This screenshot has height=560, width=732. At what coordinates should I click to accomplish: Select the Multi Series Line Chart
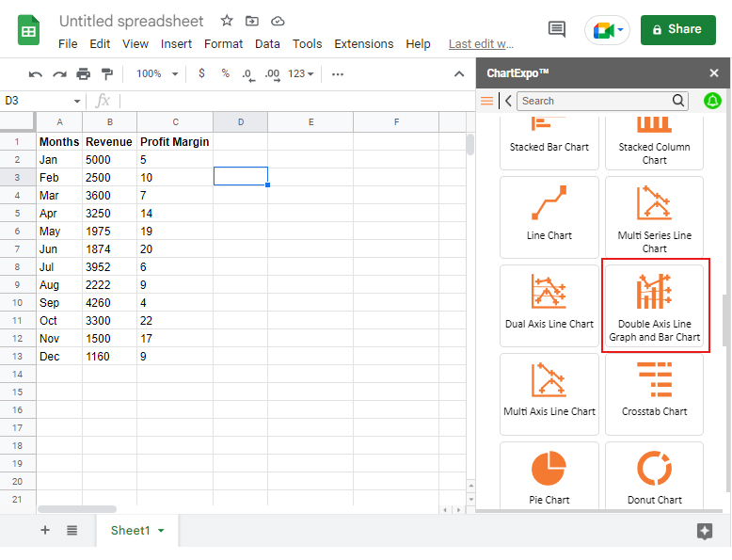(654, 217)
